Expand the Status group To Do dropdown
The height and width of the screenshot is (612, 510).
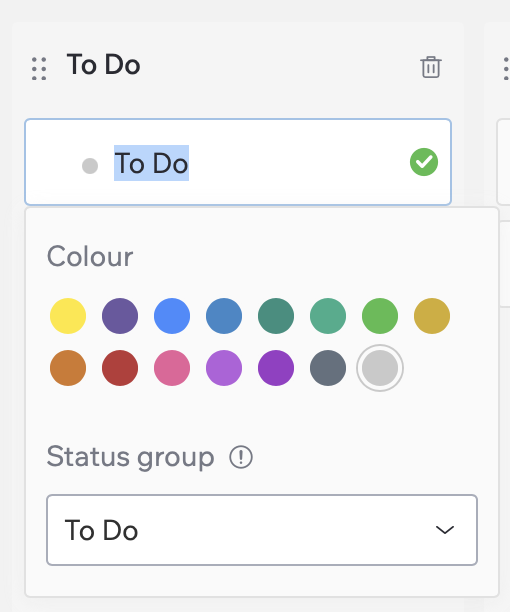pos(262,530)
